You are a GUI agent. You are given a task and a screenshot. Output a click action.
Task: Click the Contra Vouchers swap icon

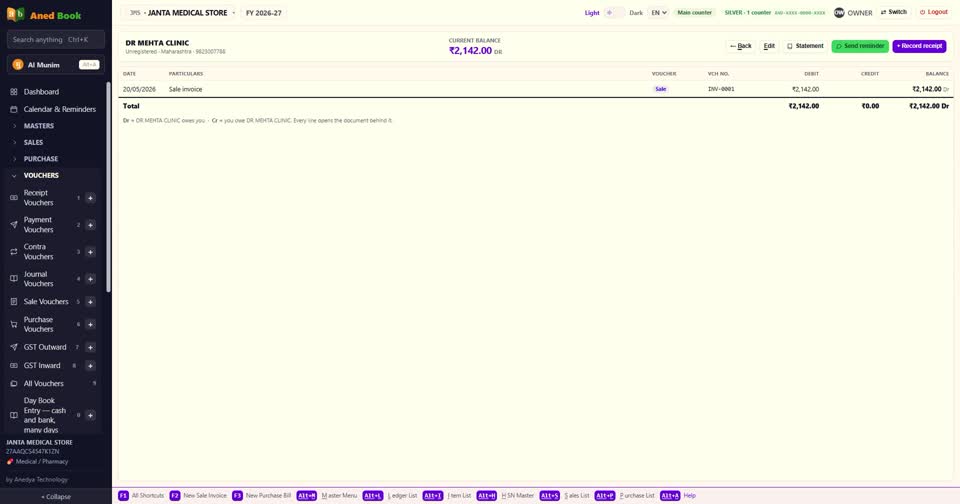coord(13,252)
